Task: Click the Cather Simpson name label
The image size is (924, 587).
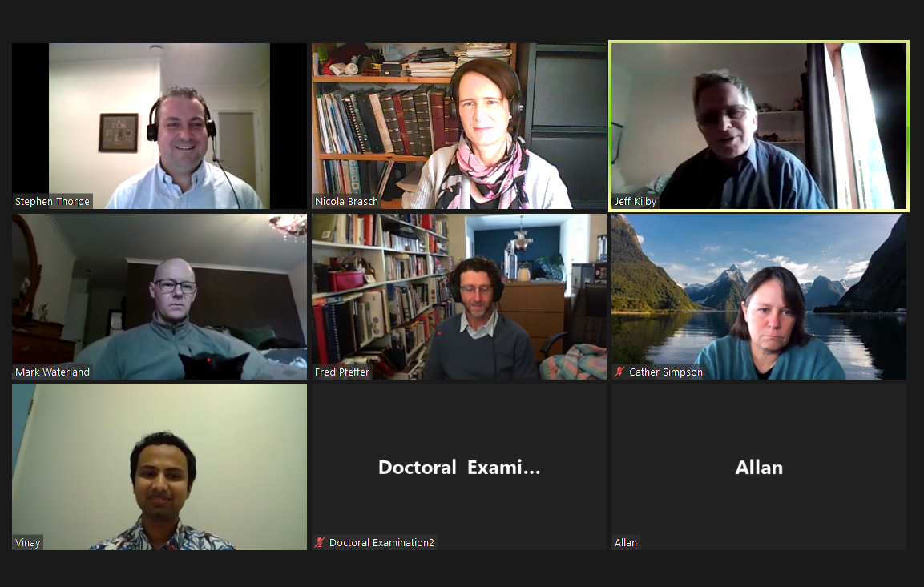Action: click(x=666, y=372)
